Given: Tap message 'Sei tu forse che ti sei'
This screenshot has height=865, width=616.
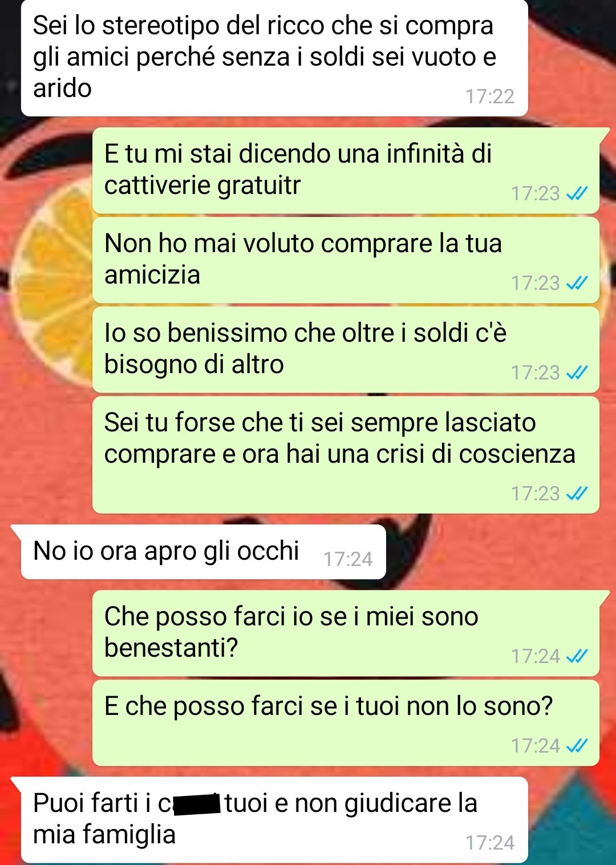Looking at the screenshot, I should [346, 455].
